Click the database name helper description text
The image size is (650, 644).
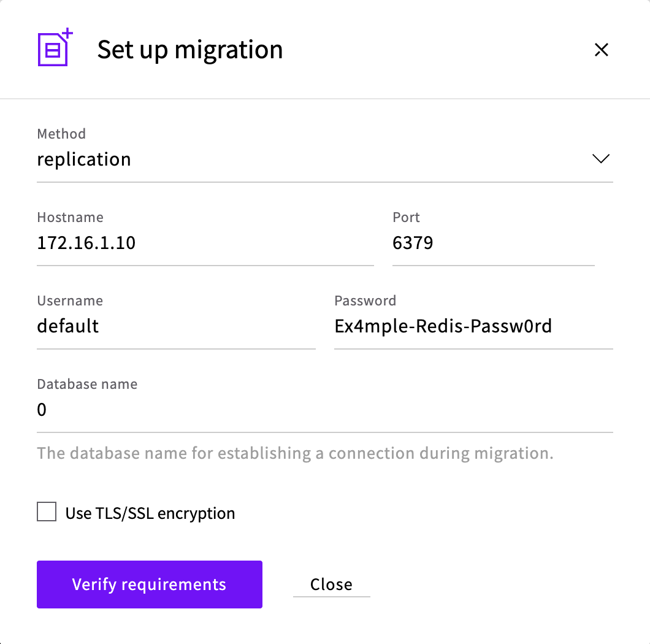(295, 453)
